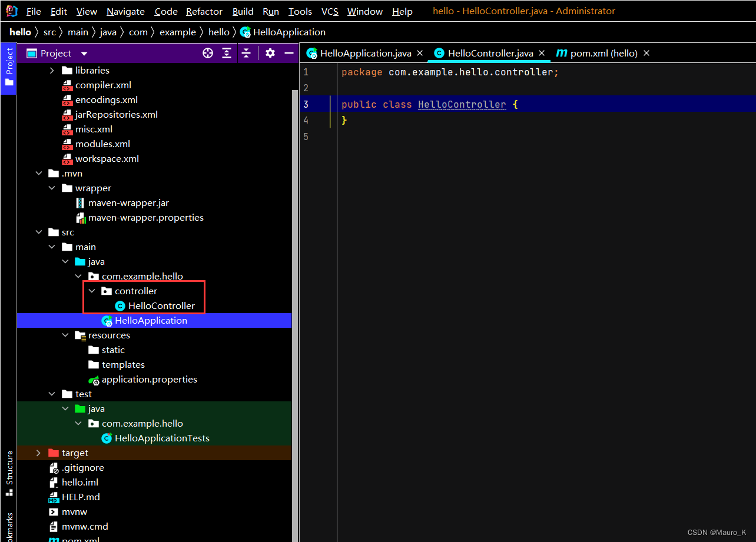Click the maven-wrapper.jar archive icon
The image size is (756, 542).
pos(81,203)
